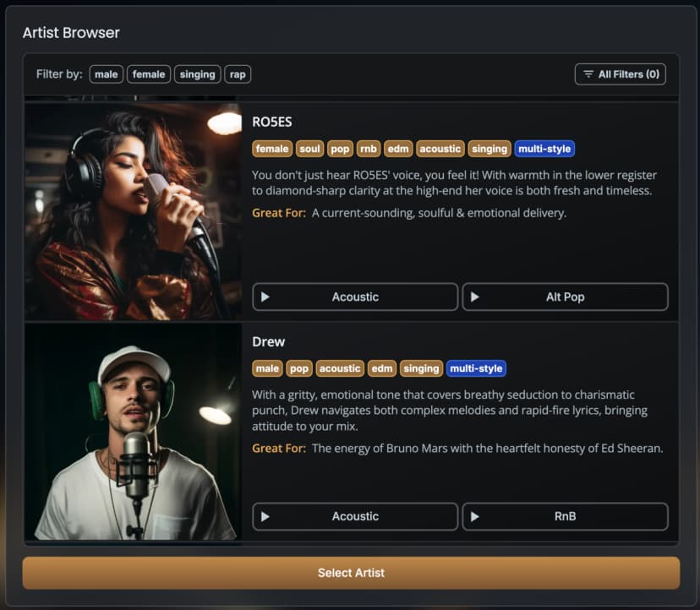The height and width of the screenshot is (610, 700).
Task: Enable the singing filter chip
Action: coord(197,74)
